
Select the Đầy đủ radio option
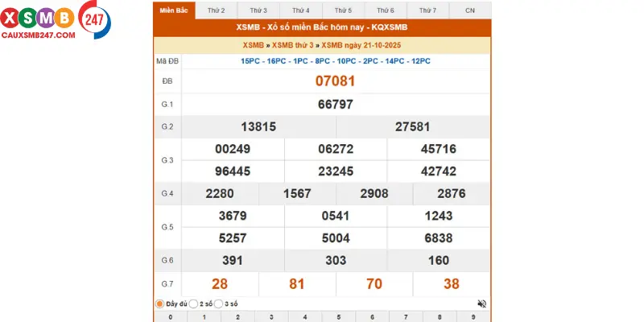(x=159, y=304)
